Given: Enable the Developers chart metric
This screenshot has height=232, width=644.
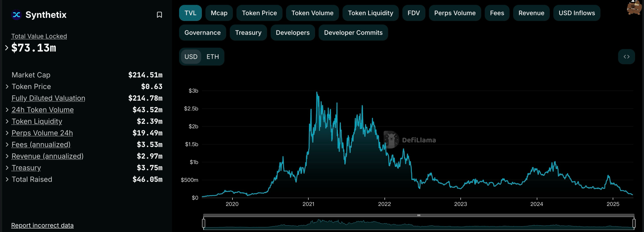Looking at the screenshot, I should click(x=292, y=33).
